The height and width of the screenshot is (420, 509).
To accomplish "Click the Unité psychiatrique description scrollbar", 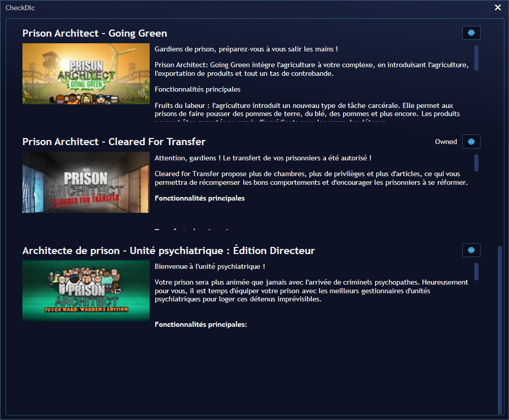I will pos(476,271).
